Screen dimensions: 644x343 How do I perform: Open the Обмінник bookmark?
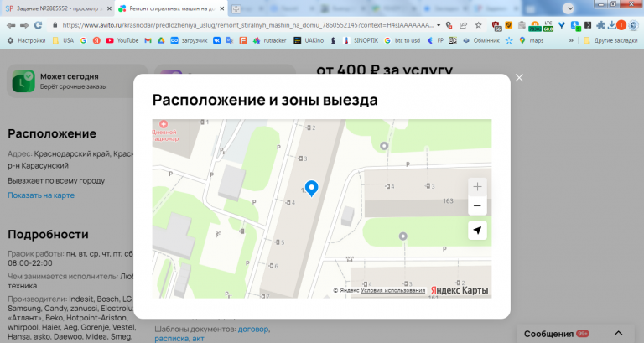point(481,40)
